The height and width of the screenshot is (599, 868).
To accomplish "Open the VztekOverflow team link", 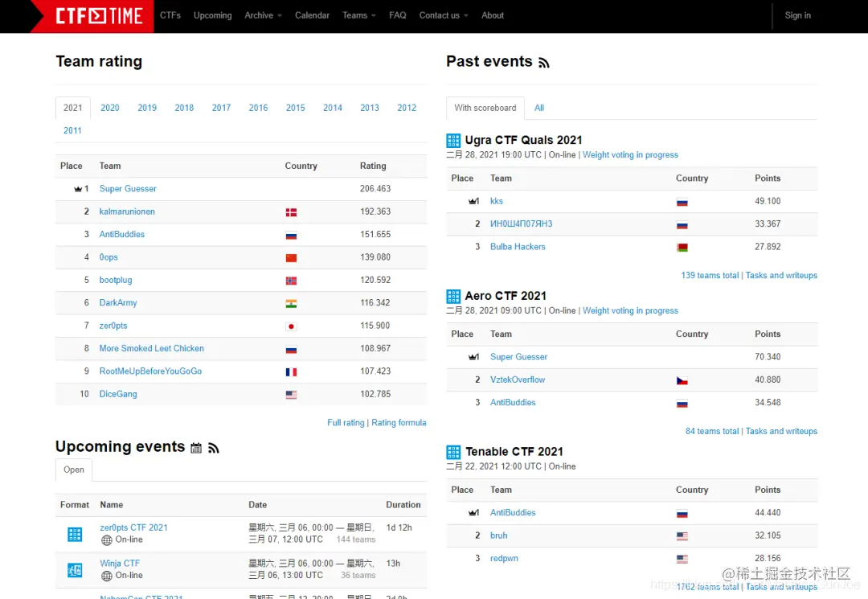I will (x=518, y=380).
